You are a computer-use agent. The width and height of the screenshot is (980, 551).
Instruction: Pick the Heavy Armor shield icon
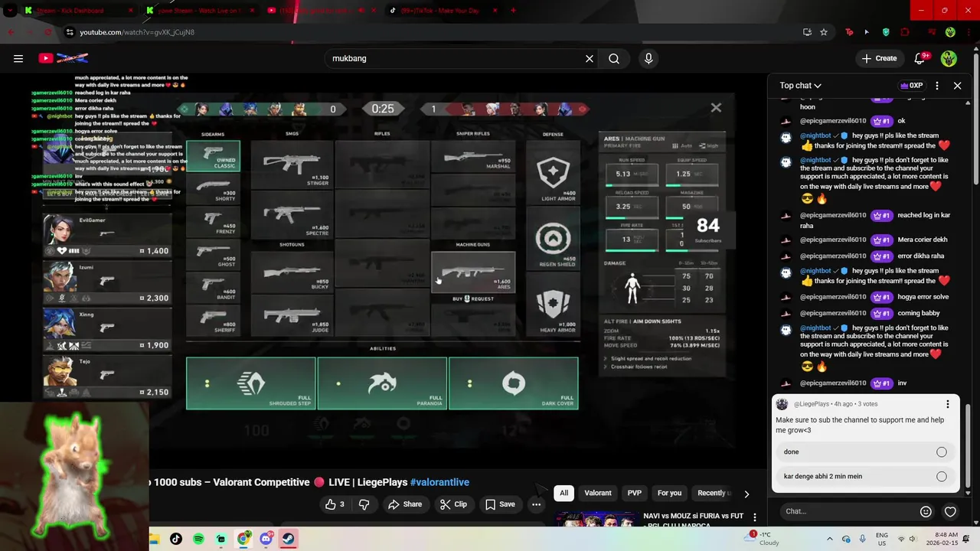553,304
